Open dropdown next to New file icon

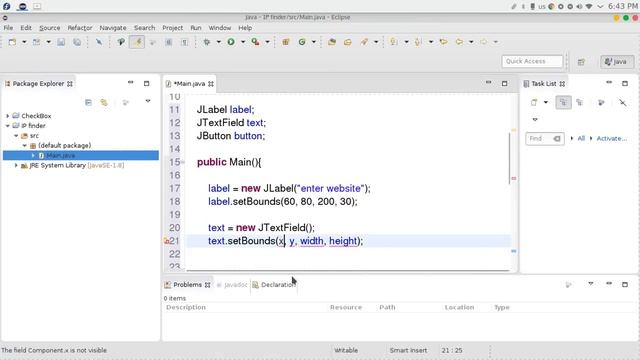24,42
